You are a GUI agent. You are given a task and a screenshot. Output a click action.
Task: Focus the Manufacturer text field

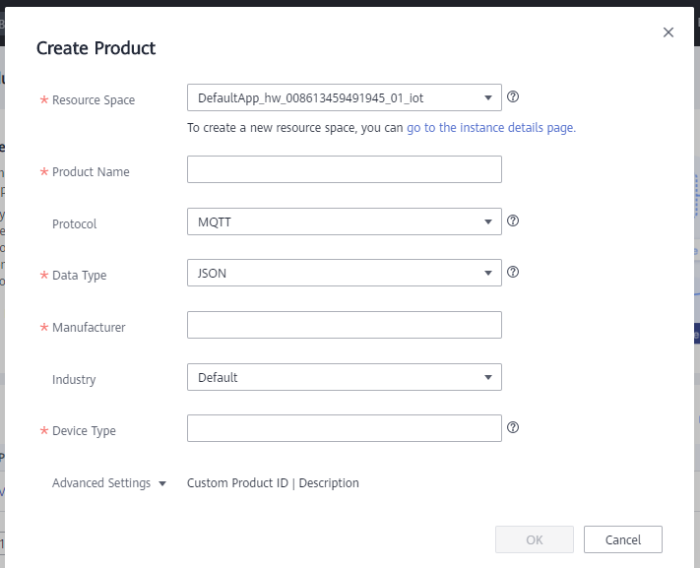click(343, 325)
